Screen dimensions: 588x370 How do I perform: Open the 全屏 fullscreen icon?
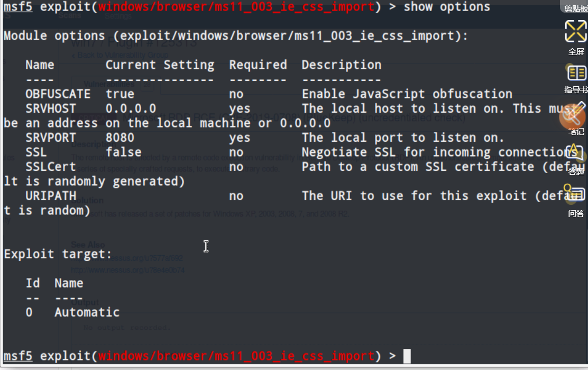(x=576, y=31)
